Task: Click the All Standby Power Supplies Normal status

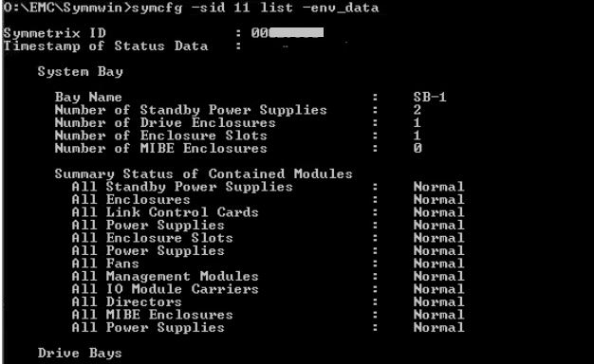Action: pos(438,187)
